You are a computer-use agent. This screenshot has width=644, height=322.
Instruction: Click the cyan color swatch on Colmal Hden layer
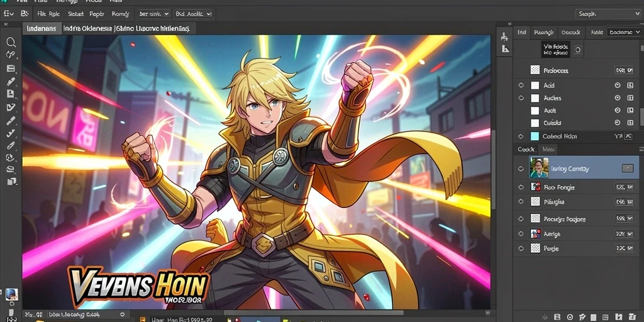point(535,136)
